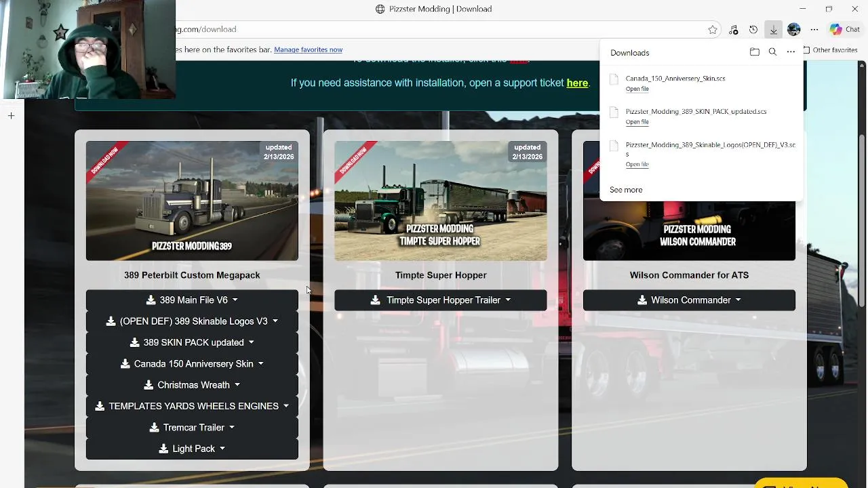The height and width of the screenshot is (488, 868).
Task: Expand Timpte Super Hopper Trailer dropdown
Action: tap(441, 300)
